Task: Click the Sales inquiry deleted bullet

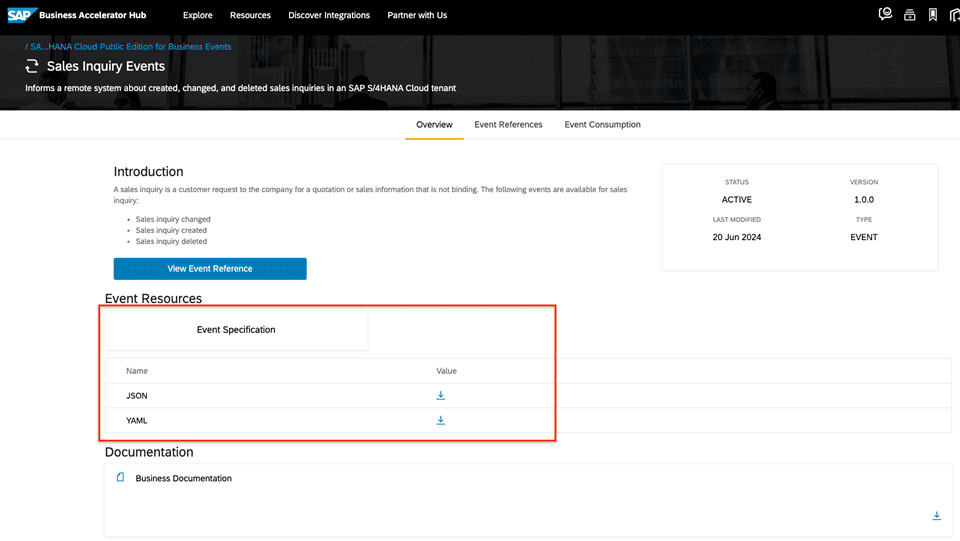Action: pyautogui.click(x=171, y=241)
